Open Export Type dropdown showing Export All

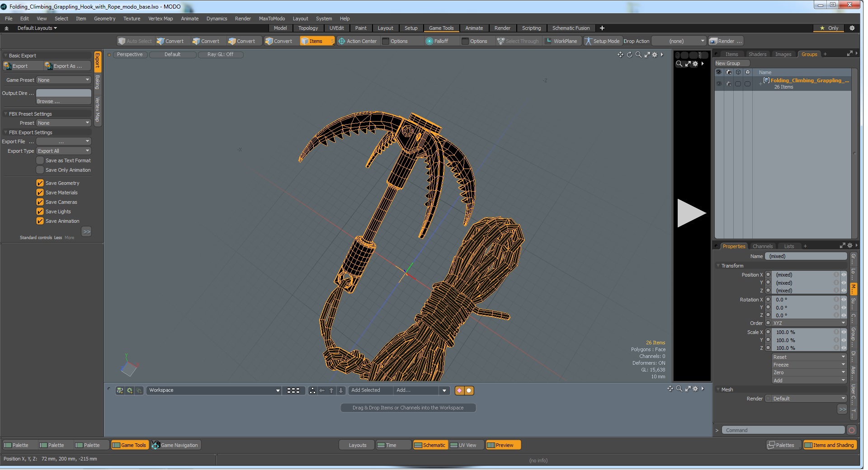coord(63,151)
